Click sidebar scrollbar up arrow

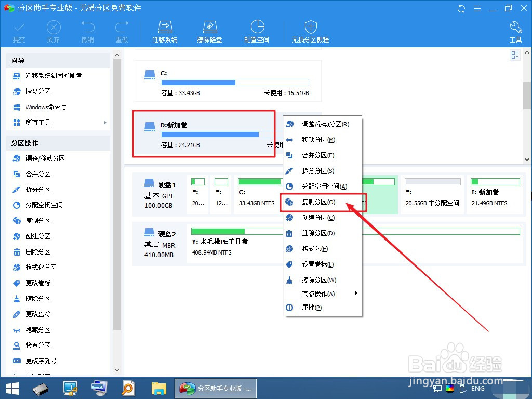[117, 55]
